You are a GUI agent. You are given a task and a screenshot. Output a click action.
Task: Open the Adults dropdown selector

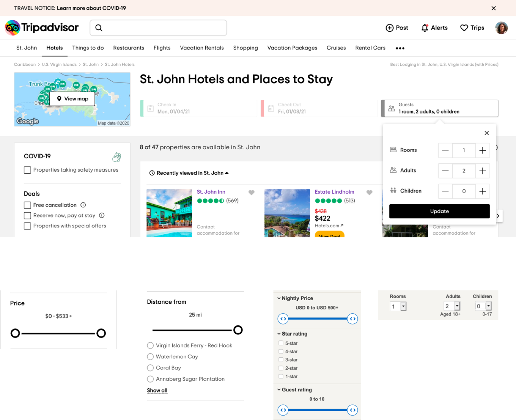(x=452, y=306)
